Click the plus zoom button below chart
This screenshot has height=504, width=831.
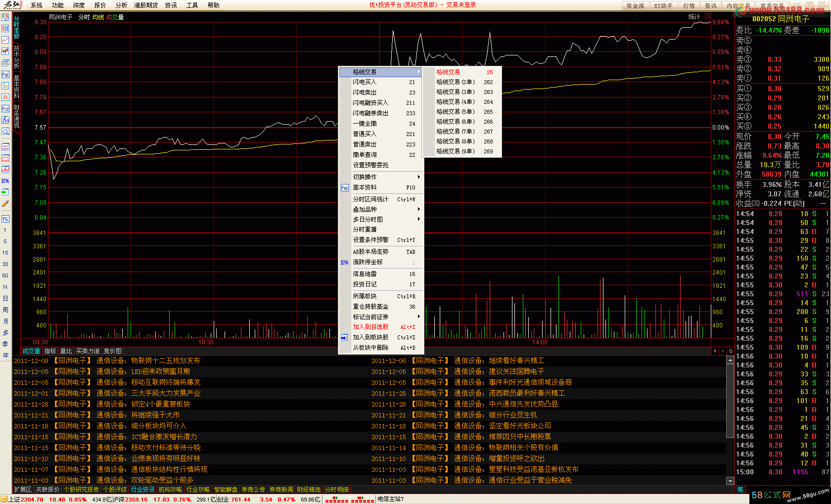(x=715, y=351)
